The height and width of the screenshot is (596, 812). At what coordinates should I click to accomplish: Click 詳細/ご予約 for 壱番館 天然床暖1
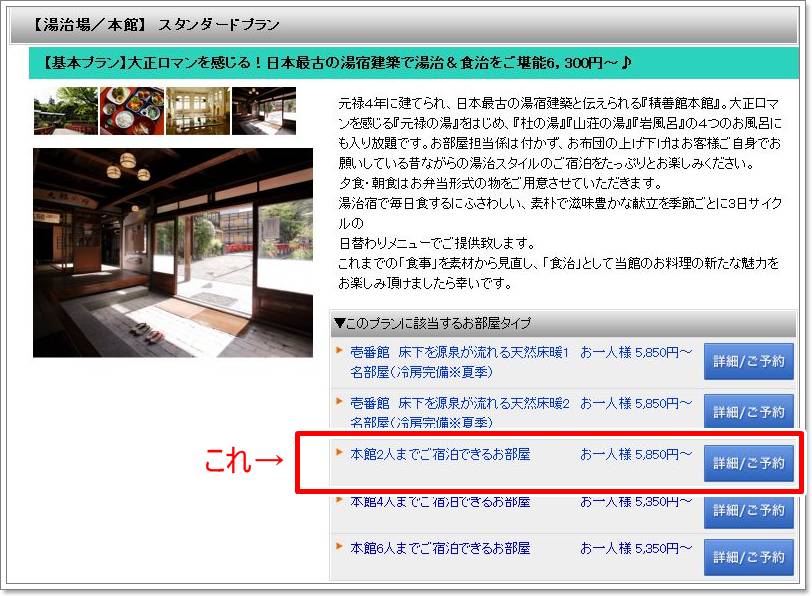click(748, 361)
